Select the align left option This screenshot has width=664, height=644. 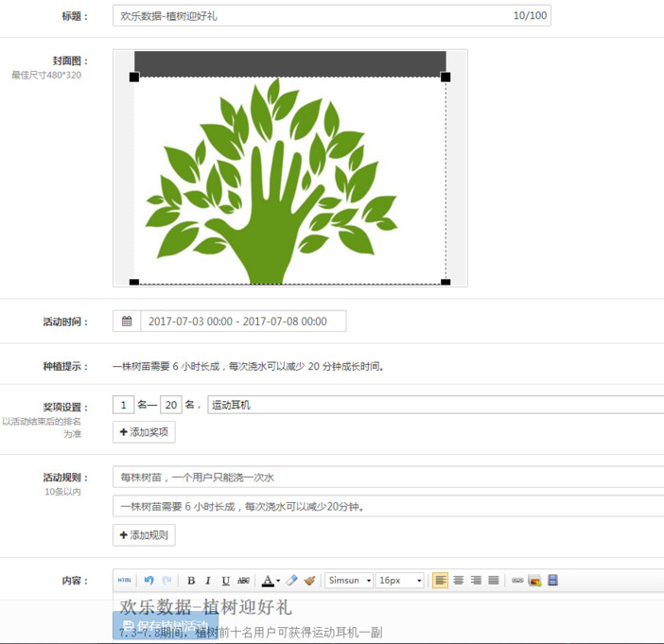click(x=441, y=581)
